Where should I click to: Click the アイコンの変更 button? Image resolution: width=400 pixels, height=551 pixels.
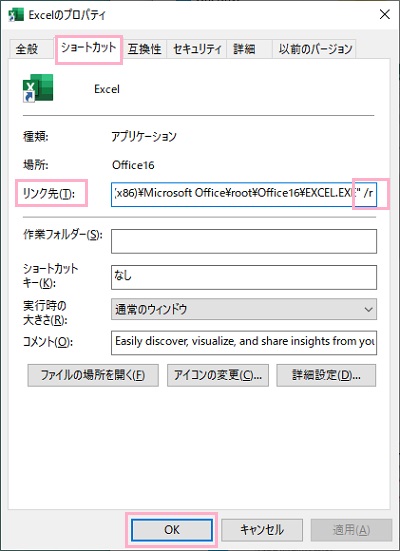pos(218,375)
